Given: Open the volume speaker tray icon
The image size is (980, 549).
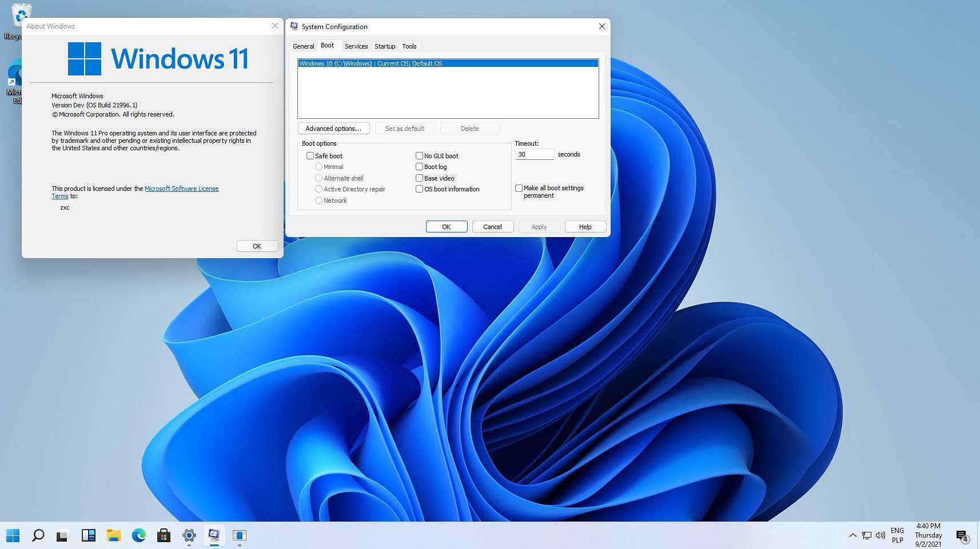Looking at the screenshot, I should click(881, 535).
